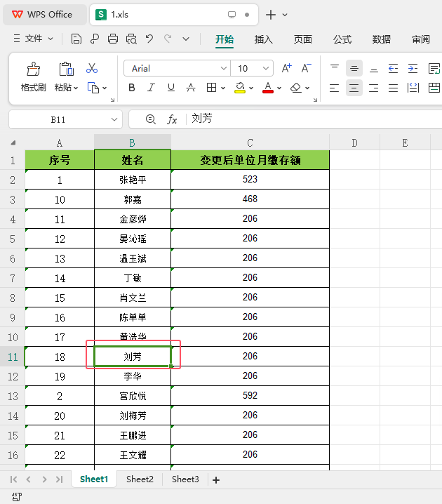Open the Sheet3 worksheet tab
The height and width of the screenshot is (504, 442).
[x=185, y=479]
